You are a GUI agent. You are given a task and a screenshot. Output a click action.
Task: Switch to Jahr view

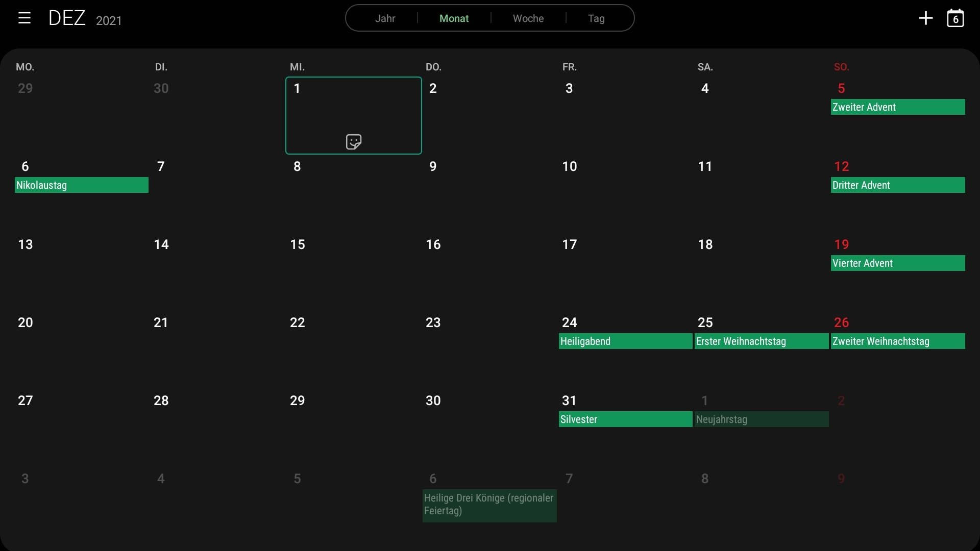click(385, 18)
